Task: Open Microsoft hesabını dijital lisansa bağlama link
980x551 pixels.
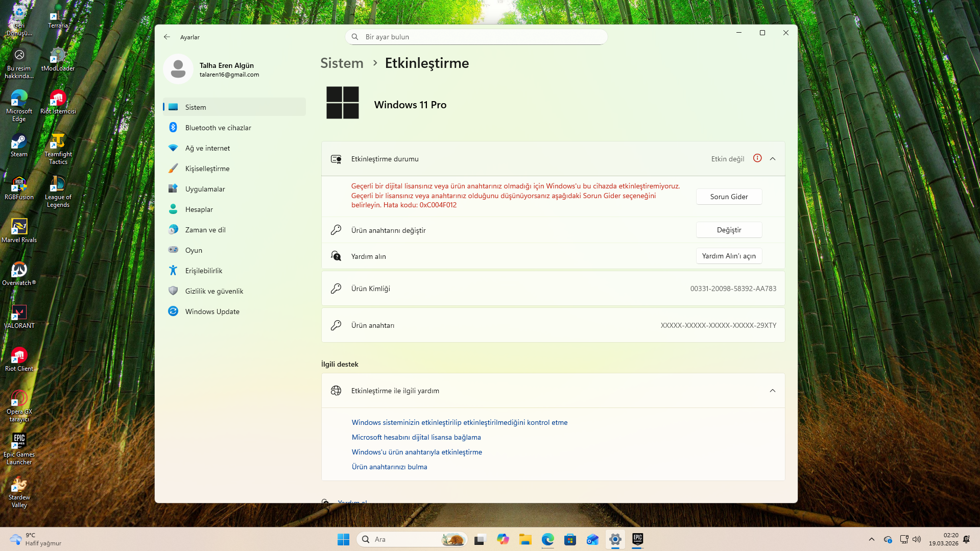Action: coord(416,437)
